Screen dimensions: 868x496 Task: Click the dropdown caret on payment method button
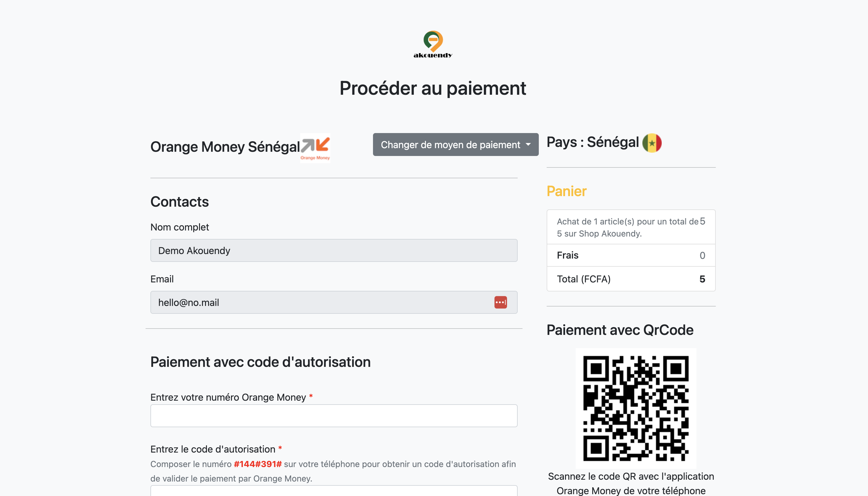tap(528, 145)
